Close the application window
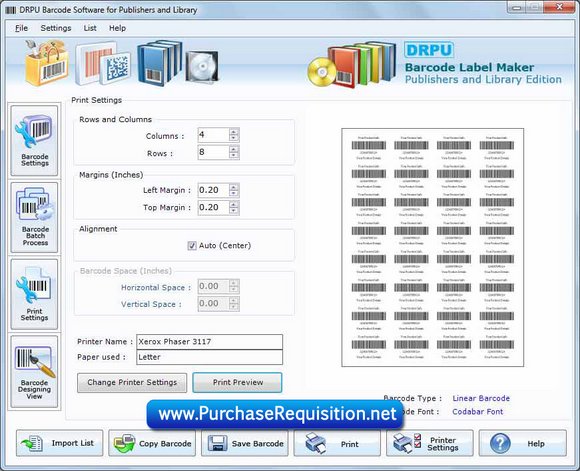Image resolution: width=580 pixels, height=471 pixels. point(560,7)
